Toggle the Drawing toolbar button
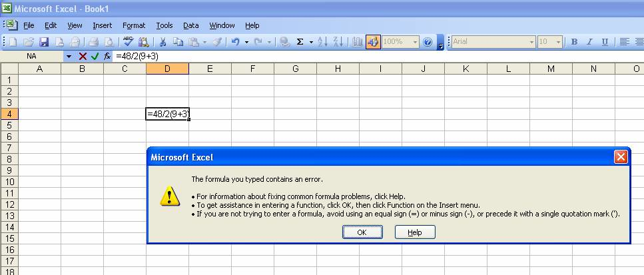 click(373, 42)
